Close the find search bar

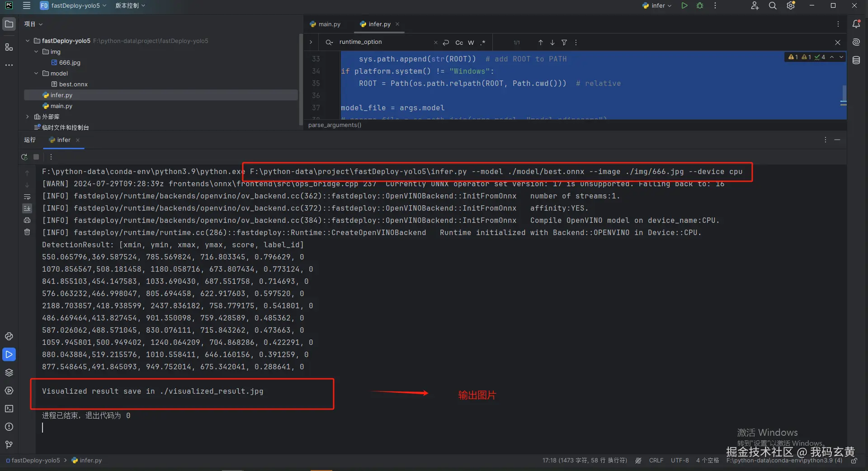[838, 42]
